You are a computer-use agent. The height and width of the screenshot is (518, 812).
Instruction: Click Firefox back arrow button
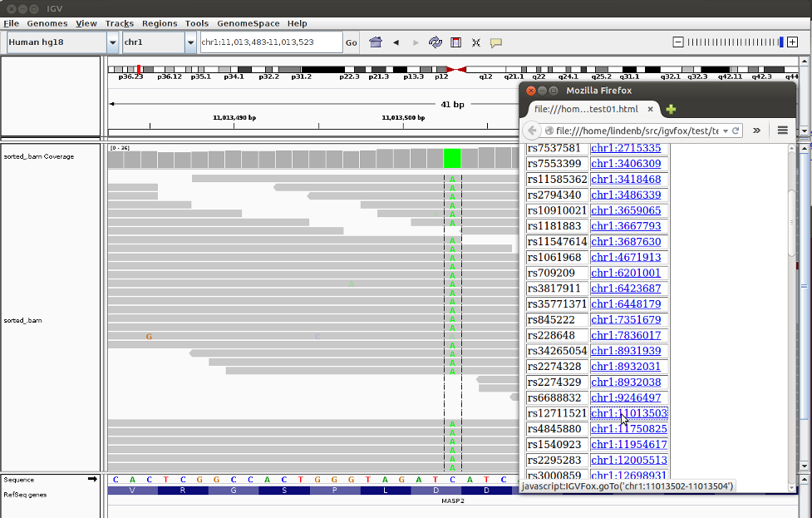[532, 131]
